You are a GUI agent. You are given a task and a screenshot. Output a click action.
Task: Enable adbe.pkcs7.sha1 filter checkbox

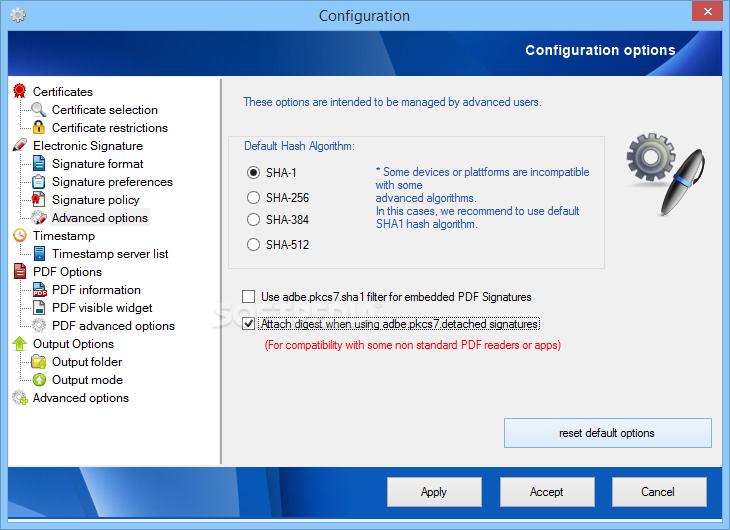click(x=249, y=297)
